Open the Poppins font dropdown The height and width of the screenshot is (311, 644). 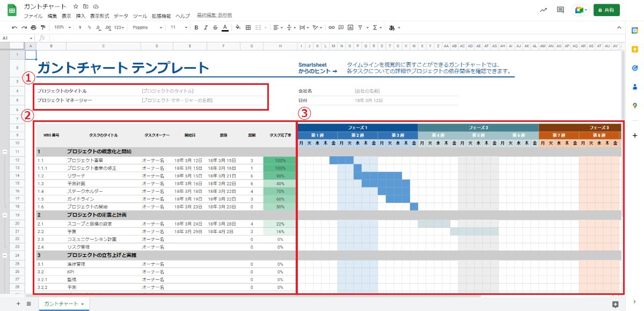tap(148, 27)
